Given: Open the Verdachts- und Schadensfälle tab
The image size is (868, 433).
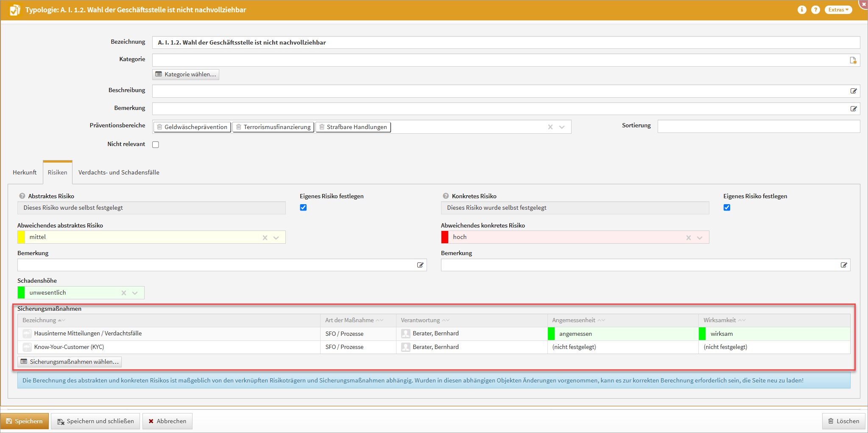Looking at the screenshot, I should tap(119, 172).
